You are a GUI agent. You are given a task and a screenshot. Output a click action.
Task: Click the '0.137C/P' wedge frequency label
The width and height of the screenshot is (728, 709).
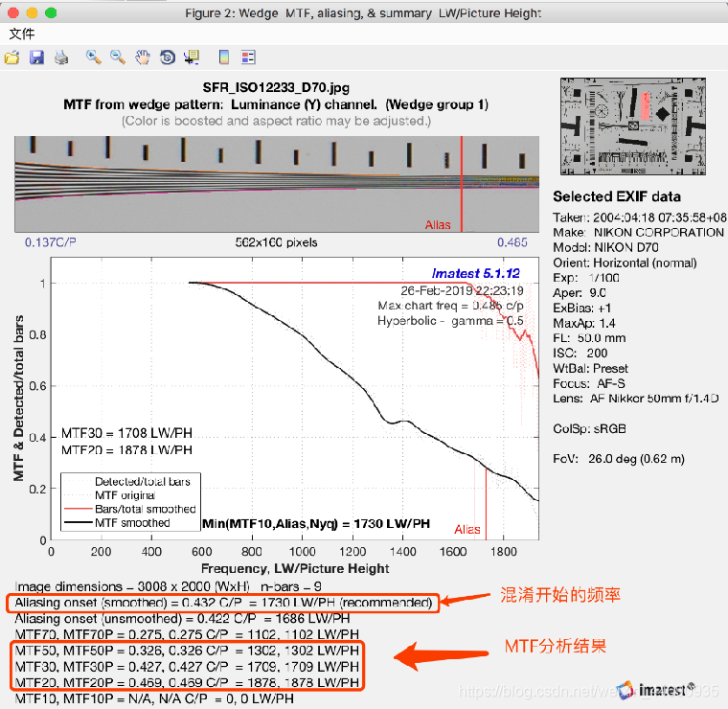click(50, 242)
